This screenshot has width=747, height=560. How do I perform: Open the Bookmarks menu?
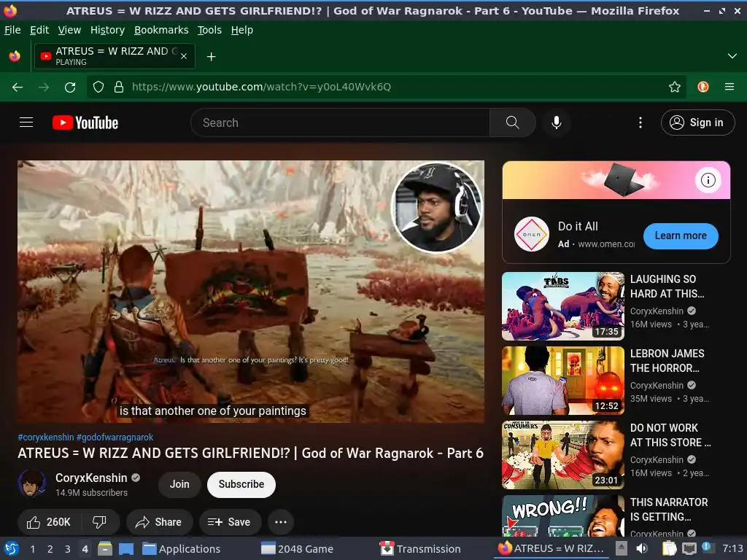[161, 30]
